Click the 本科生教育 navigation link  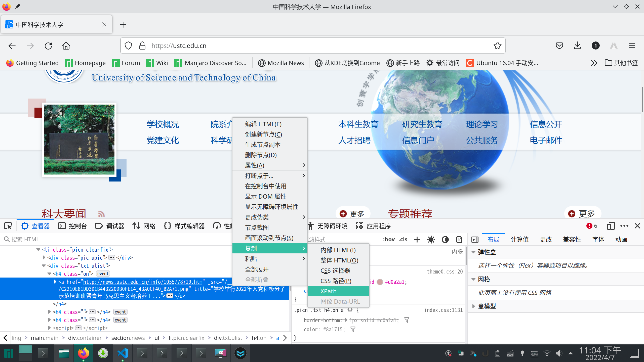pos(358,124)
